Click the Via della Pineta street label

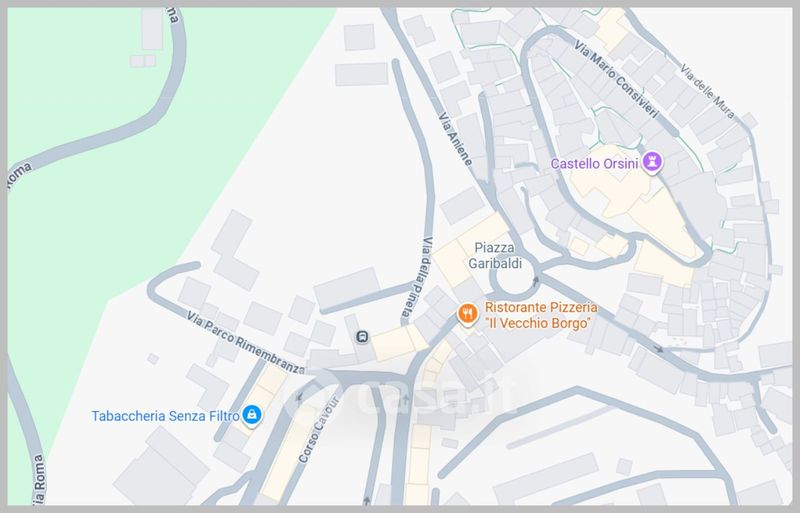(417, 280)
